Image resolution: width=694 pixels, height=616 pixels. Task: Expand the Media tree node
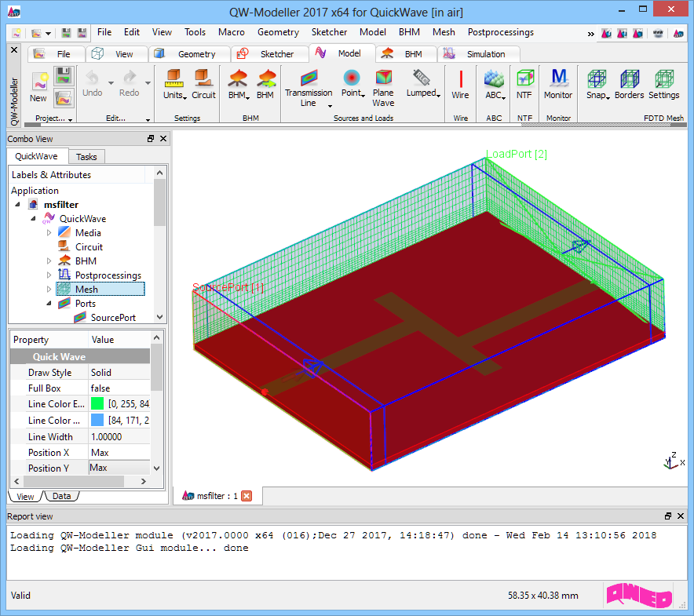point(49,233)
